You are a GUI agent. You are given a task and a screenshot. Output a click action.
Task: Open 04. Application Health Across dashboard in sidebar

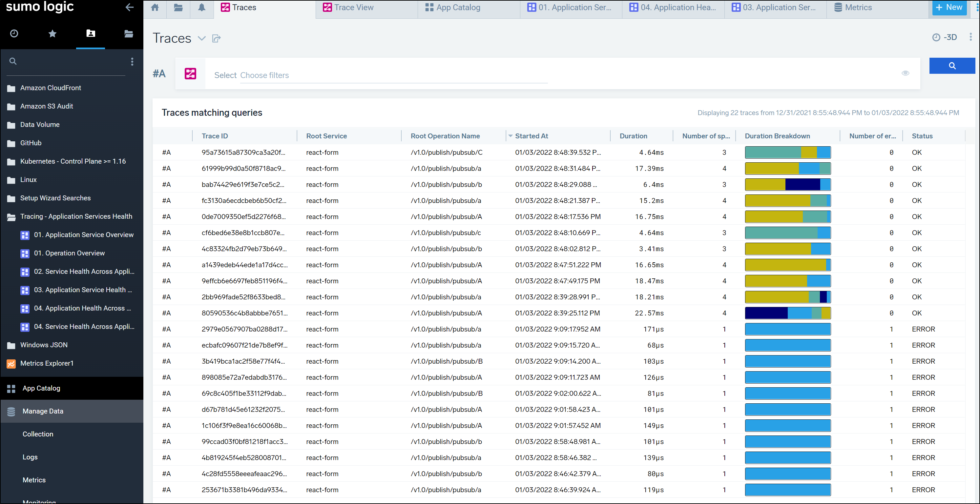pyautogui.click(x=82, y=308)
